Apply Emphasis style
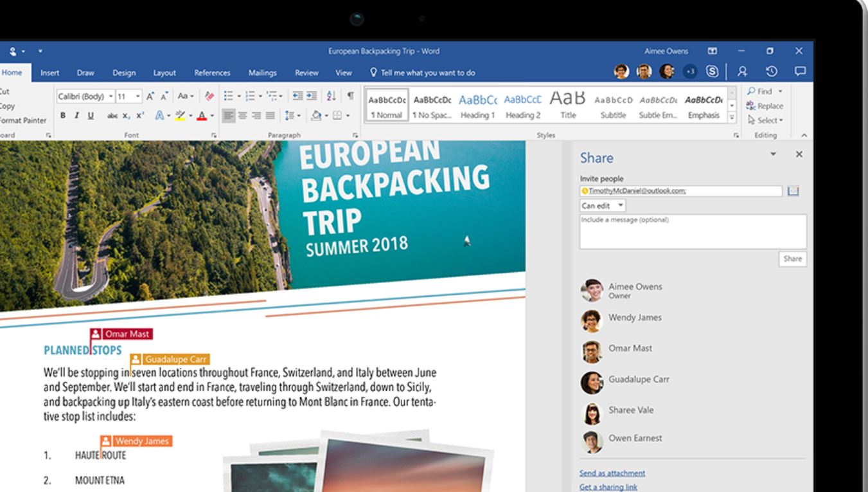This screenshot has width=868, height=492. pos(704,105)
